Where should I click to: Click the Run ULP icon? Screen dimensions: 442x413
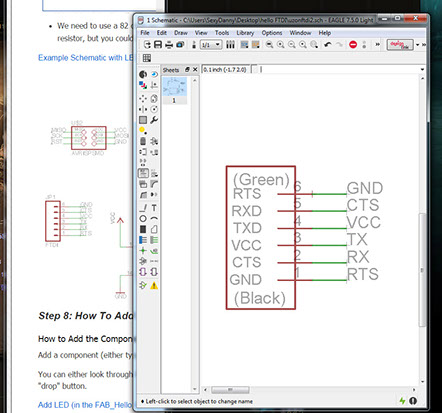256,44
